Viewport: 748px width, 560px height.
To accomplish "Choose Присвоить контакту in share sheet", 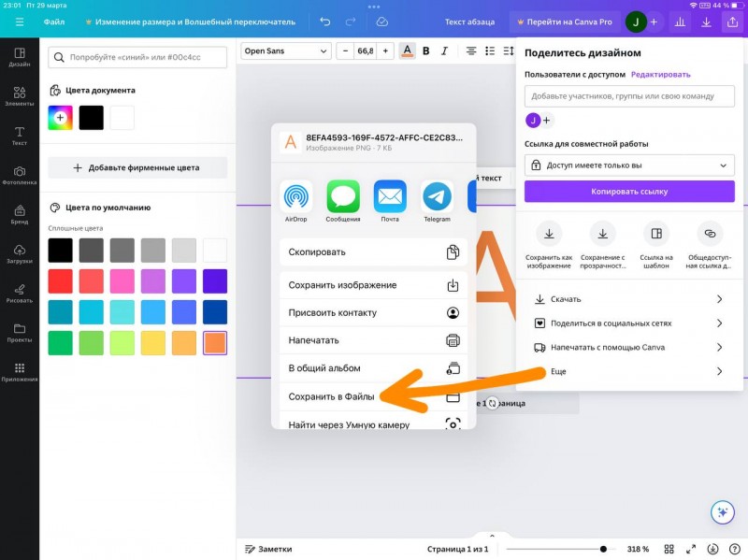I will [x=373, y=313].
